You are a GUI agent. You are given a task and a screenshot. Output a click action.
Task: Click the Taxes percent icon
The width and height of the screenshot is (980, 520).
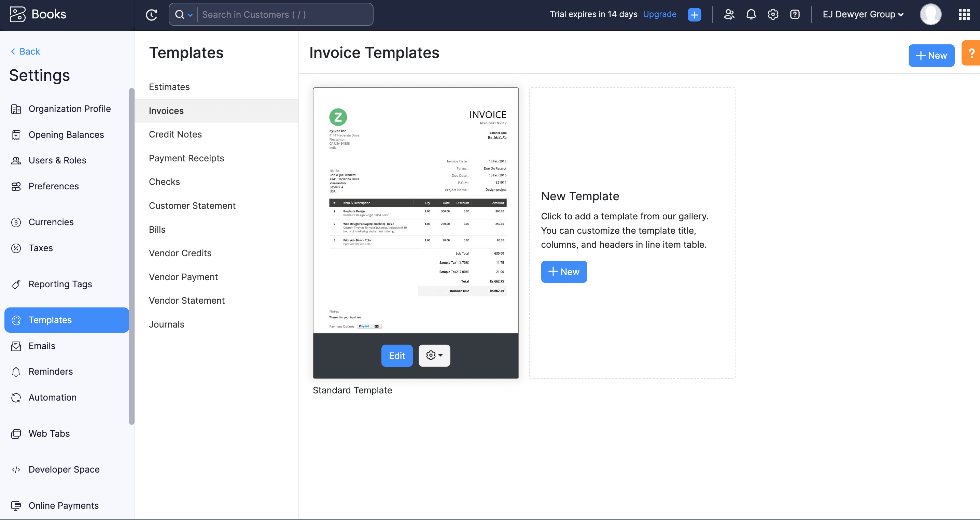[16, 248]
